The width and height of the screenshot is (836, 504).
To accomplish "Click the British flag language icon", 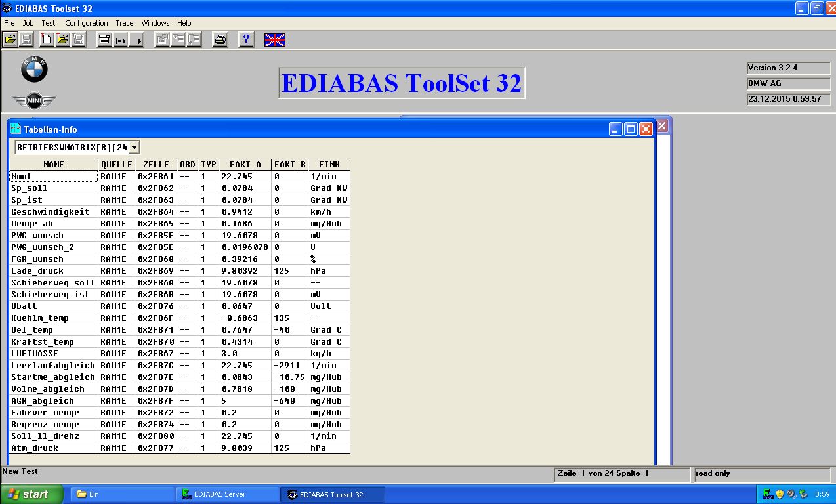I will pos(275,40).
